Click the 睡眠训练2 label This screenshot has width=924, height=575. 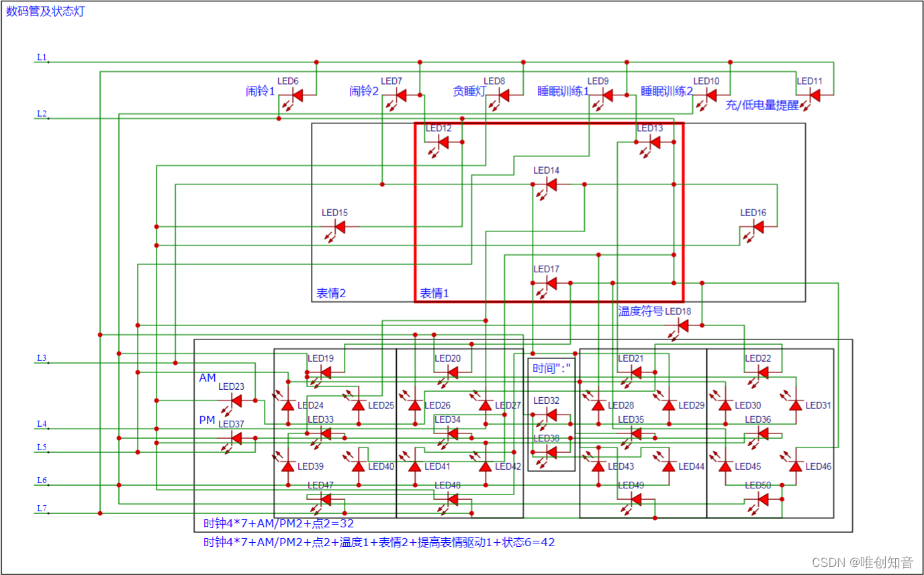667,91
